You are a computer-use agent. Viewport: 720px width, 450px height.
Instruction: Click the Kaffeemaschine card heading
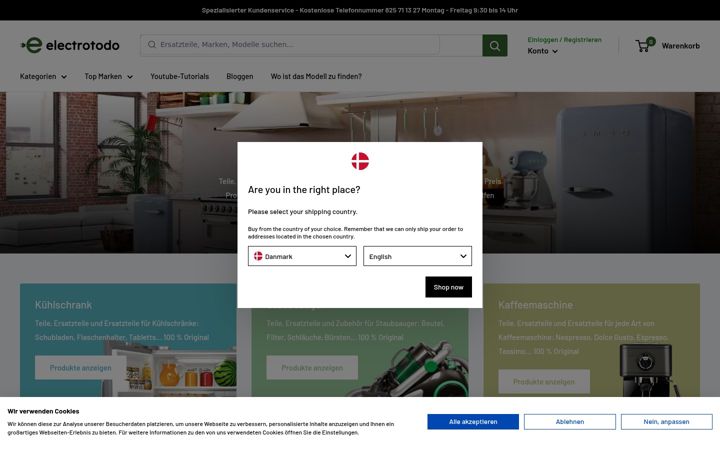[x=535, y=305]
